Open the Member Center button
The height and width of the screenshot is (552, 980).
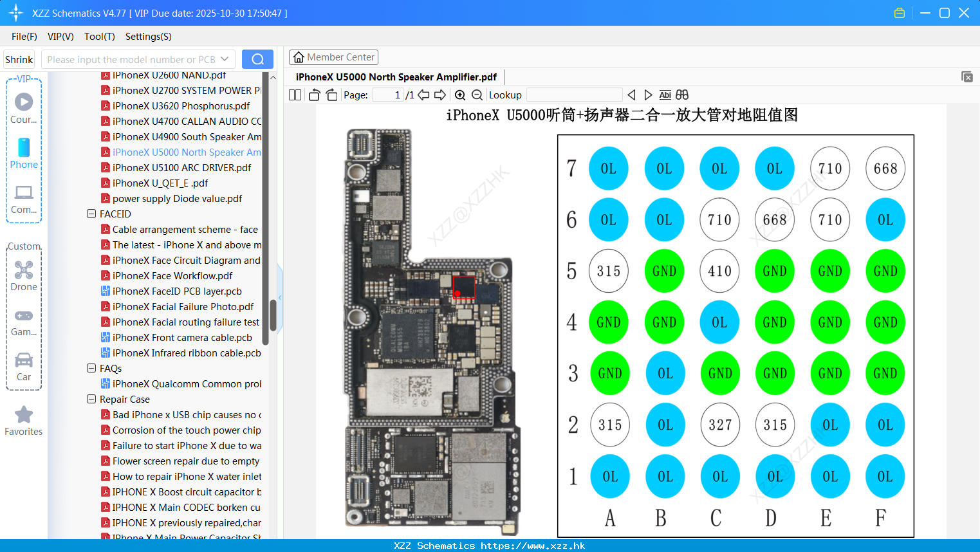333,57
